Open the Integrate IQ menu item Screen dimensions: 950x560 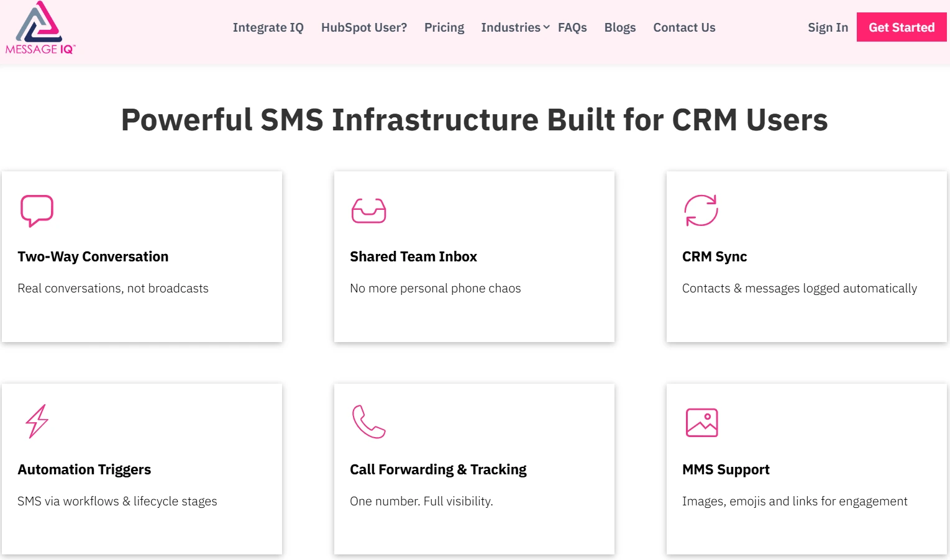point(268,27)
